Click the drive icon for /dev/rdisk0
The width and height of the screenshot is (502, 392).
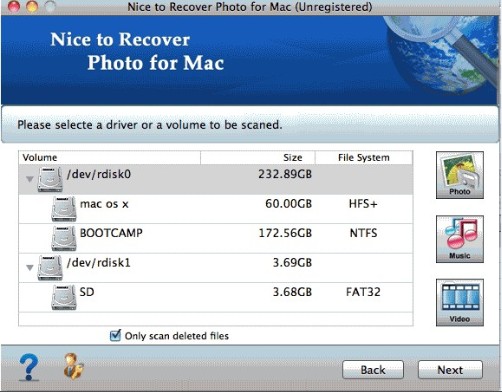pos(50,179)
